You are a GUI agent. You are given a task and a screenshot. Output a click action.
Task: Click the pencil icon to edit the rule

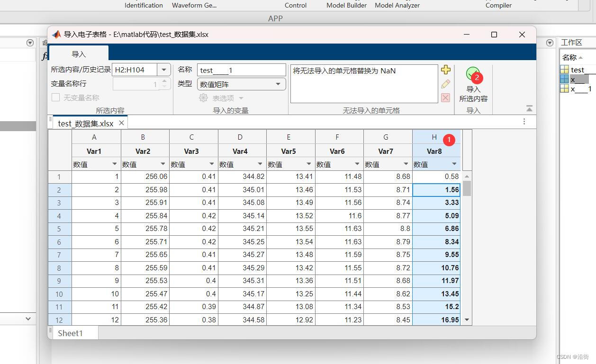tap(445, 84)
